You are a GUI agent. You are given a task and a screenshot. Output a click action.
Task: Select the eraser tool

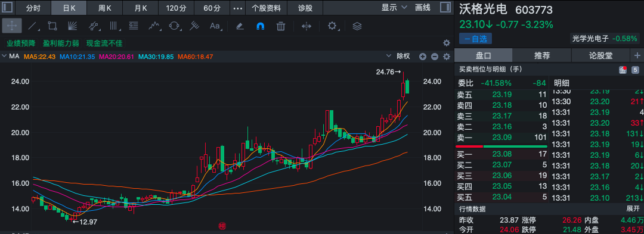[x=240, y=26]
